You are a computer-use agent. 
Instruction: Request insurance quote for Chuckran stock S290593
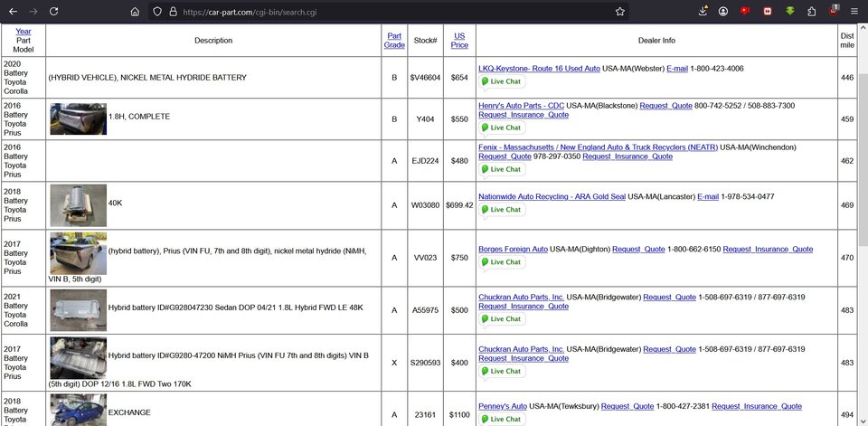click(524, 358)
